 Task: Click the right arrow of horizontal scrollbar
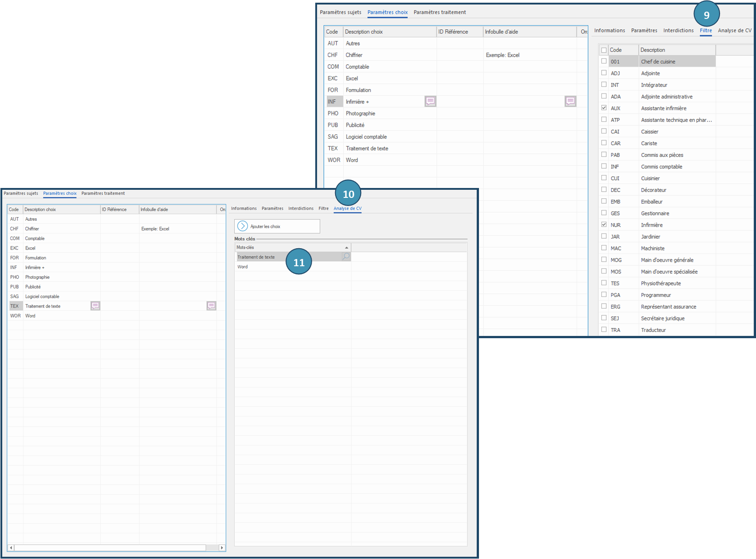point(221,547)
